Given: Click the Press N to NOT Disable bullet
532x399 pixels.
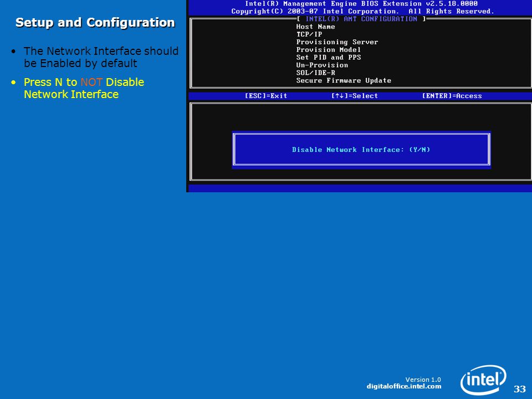Looking at the screenshot, I should [x=84, y=88].
